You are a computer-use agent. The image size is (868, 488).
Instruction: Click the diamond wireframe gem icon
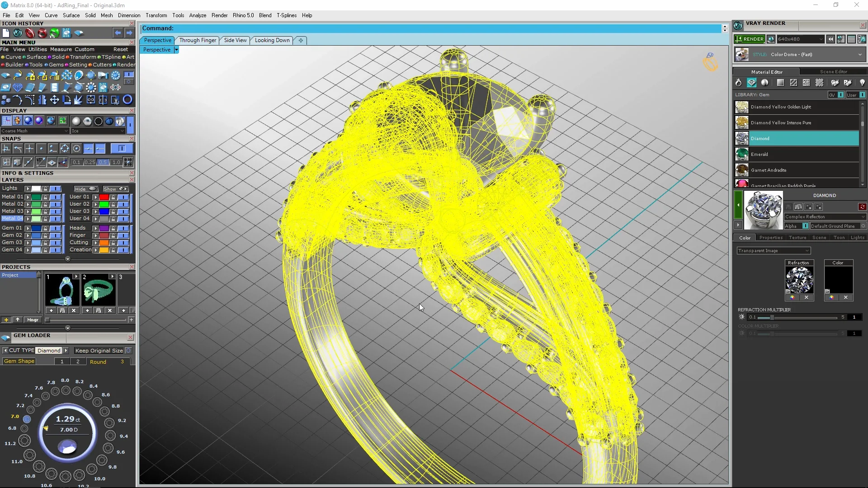(x=18, y=87)
